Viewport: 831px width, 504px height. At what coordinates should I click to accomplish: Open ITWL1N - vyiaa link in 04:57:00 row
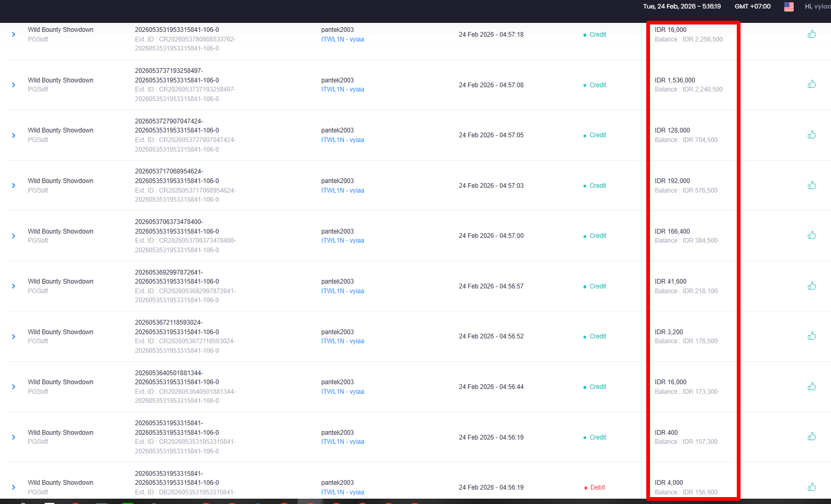click(x=343, y=241)
